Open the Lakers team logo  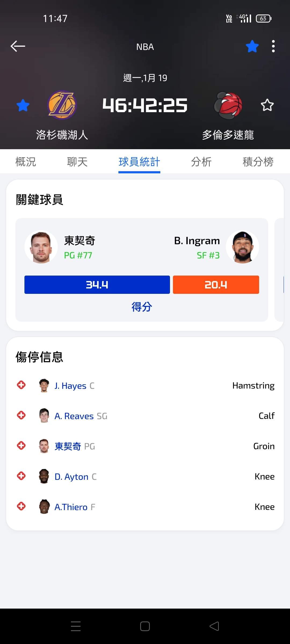[x=62, y=105]
